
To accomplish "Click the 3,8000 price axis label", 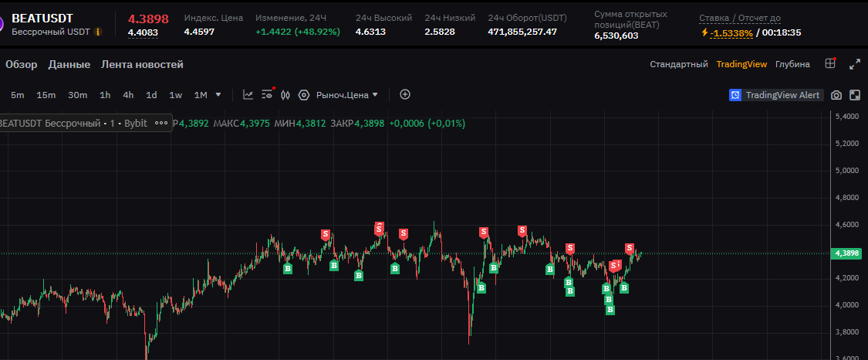I will click(x=846, y=331).
